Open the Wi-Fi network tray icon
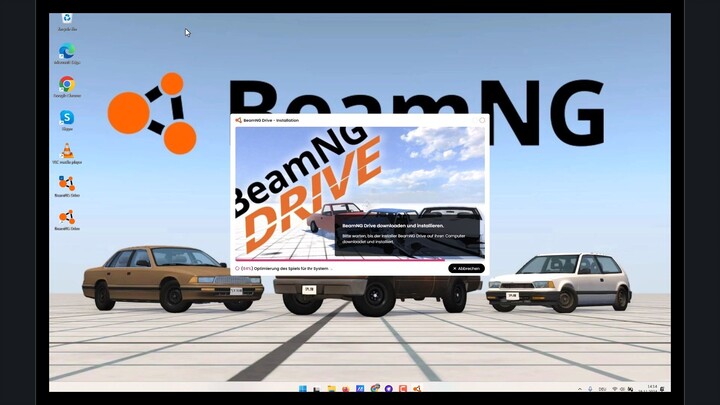This screenshot has width=720, height=405. coord(615,389)
